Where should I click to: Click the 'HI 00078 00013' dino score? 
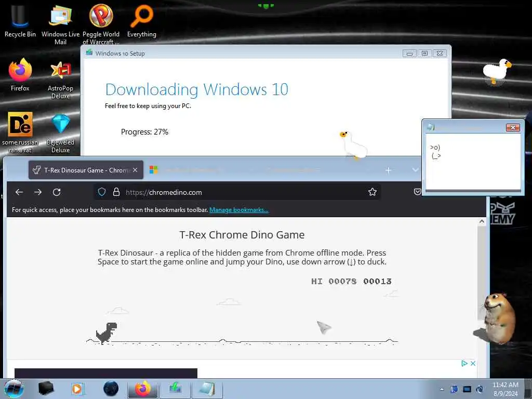coord(352,281)
